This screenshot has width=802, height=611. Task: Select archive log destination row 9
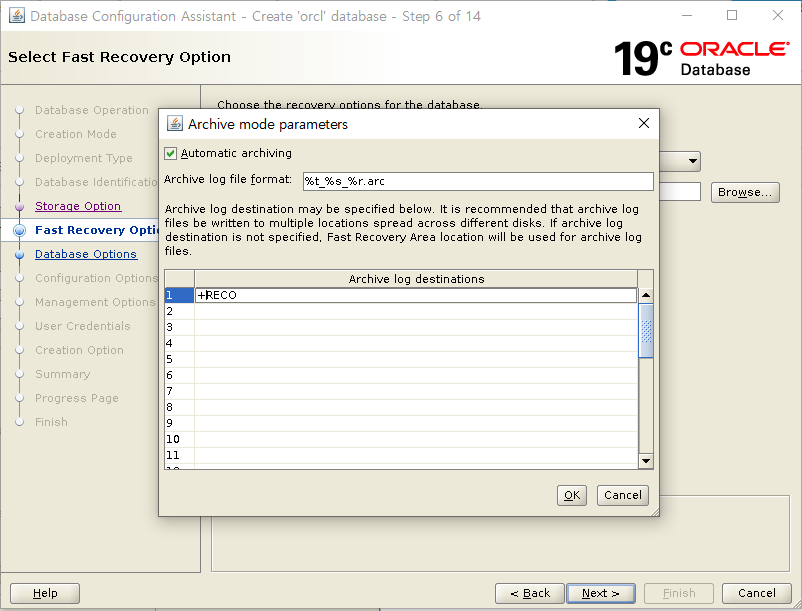coord(401,423)
